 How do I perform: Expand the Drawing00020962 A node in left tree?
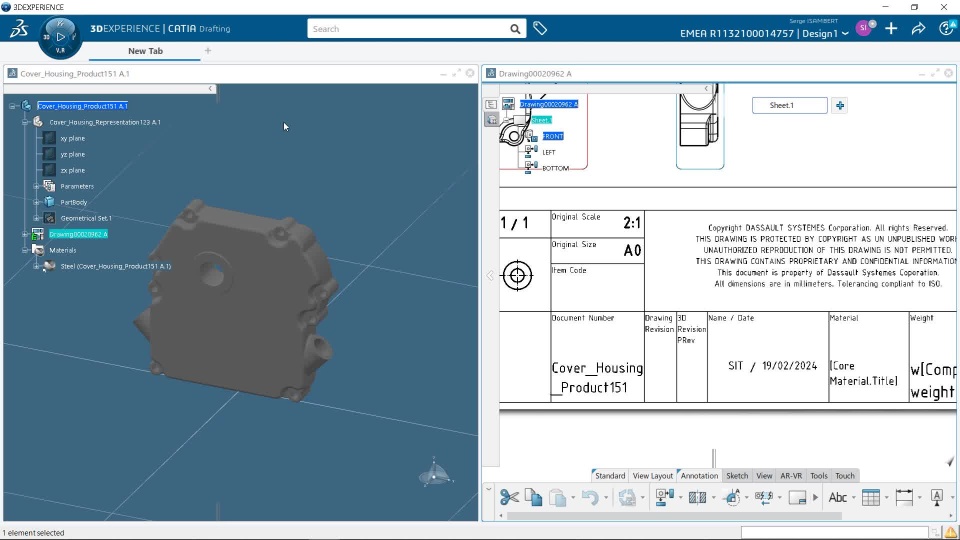click(x=25, y=234)
